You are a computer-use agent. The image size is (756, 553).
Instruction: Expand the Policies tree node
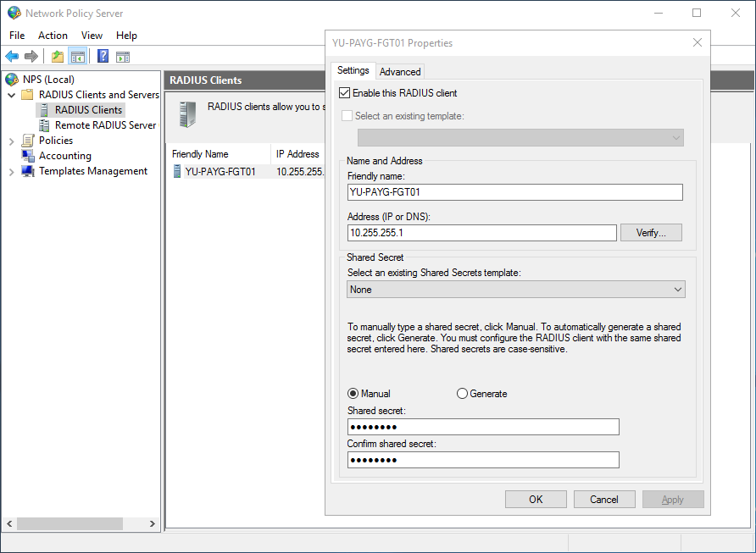coord(10,140)
